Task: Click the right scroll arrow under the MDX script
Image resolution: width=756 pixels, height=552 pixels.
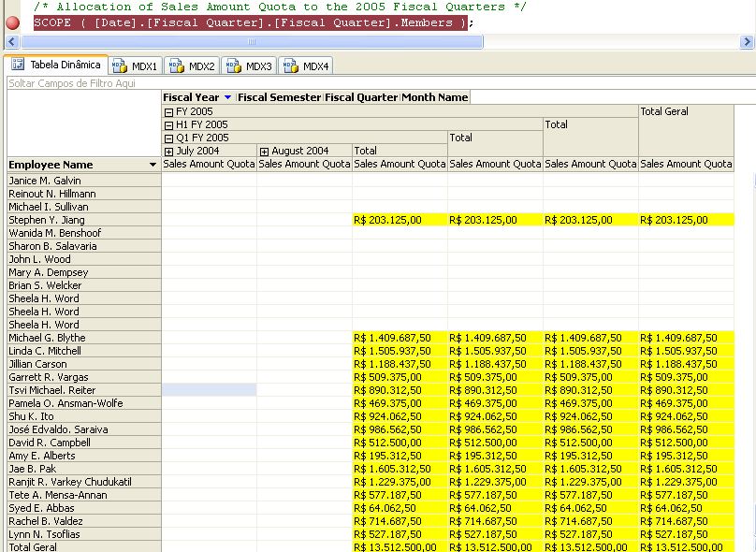Action: pyautogui.click(x=746, y=41)
